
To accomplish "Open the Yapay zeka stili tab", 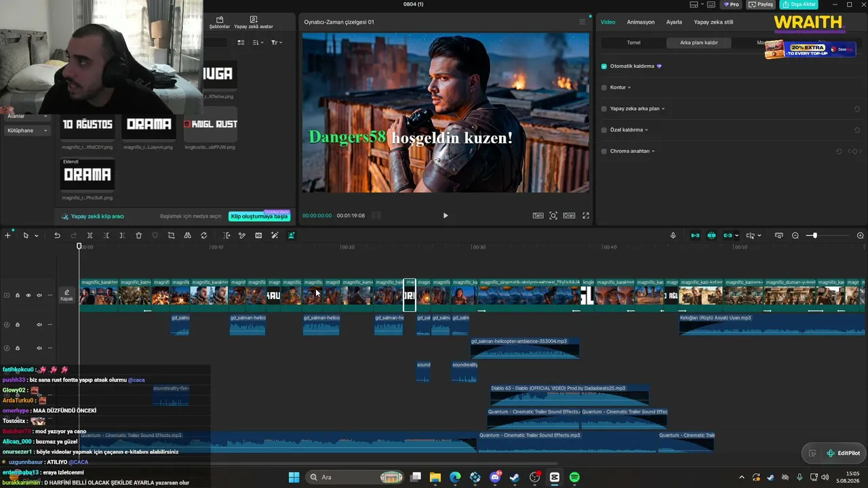I will coord(713,22).
